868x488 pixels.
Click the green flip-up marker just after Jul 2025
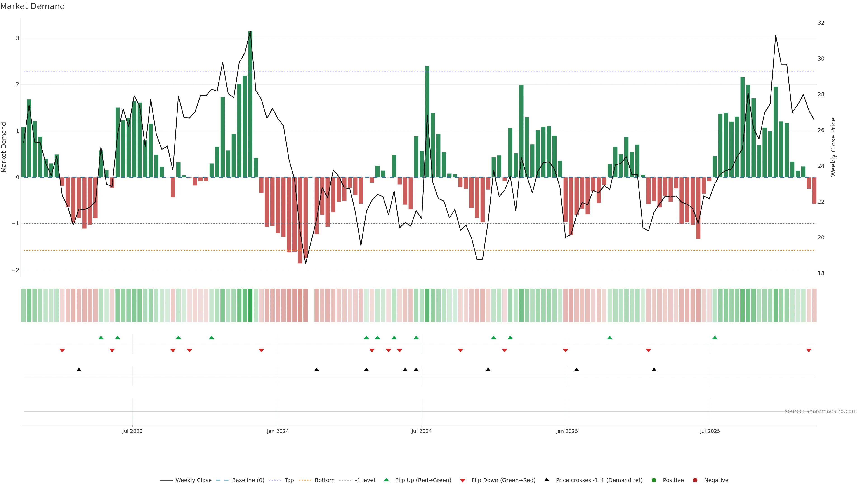[x=715, y=338]
